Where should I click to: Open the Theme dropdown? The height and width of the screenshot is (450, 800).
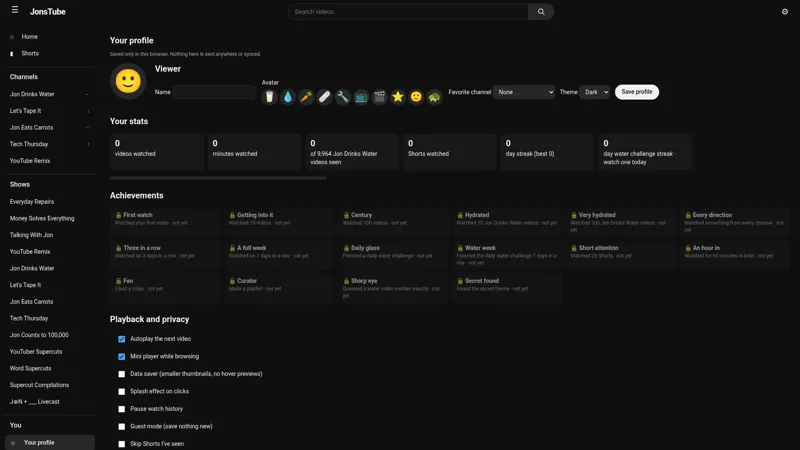tap(595, 92)
